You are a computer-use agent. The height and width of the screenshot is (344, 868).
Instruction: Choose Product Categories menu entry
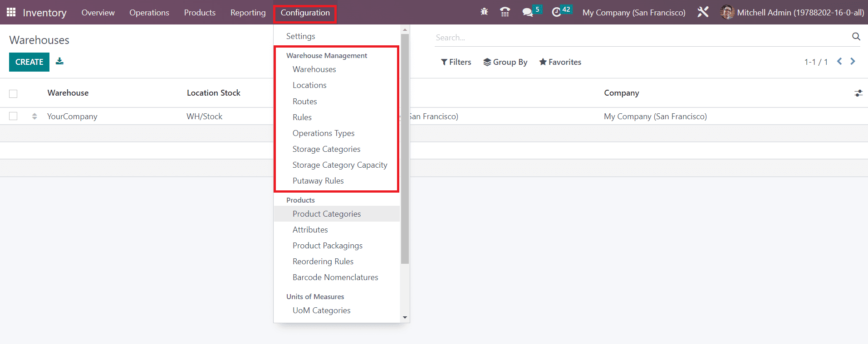click(x=327, y=214)
